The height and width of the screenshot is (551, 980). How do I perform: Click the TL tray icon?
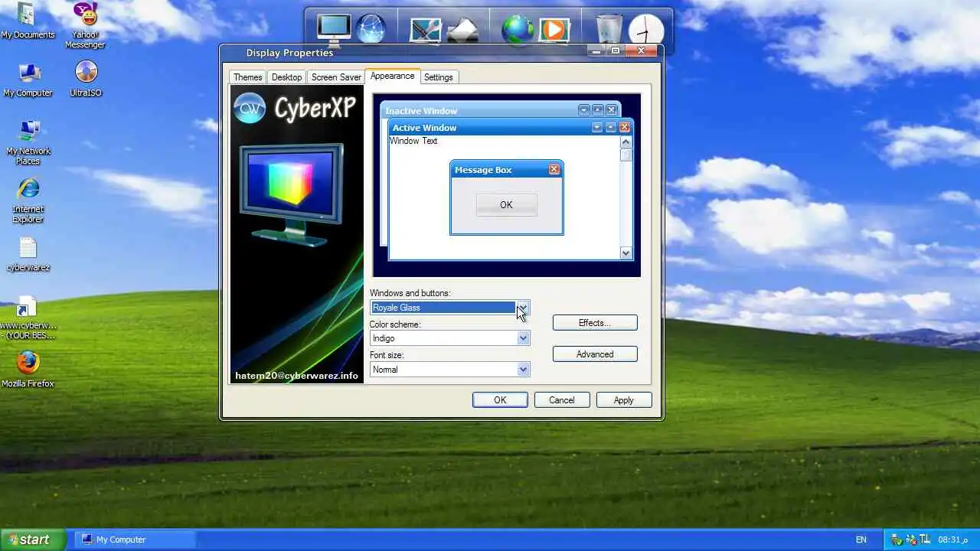tap(924, 540)
